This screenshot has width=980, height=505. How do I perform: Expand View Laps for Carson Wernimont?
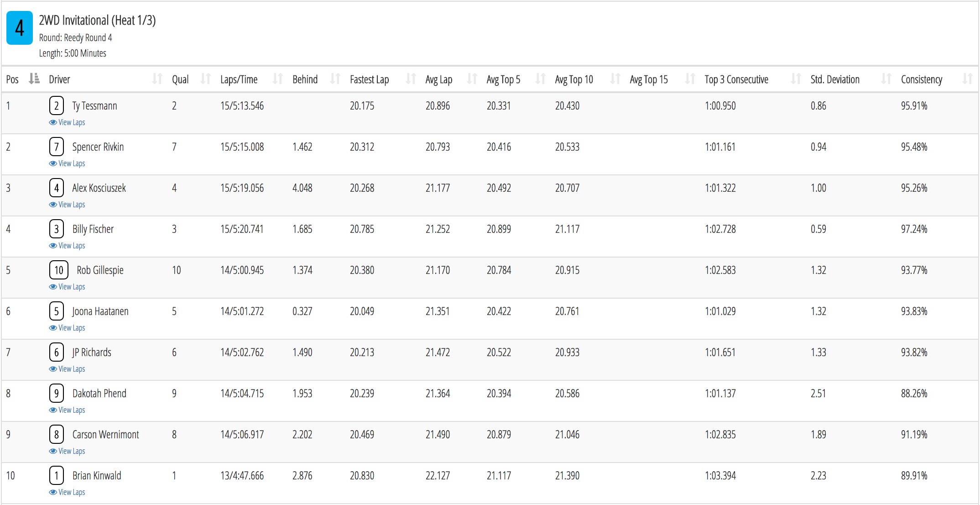pyautogui.click(x=67, y=451)
